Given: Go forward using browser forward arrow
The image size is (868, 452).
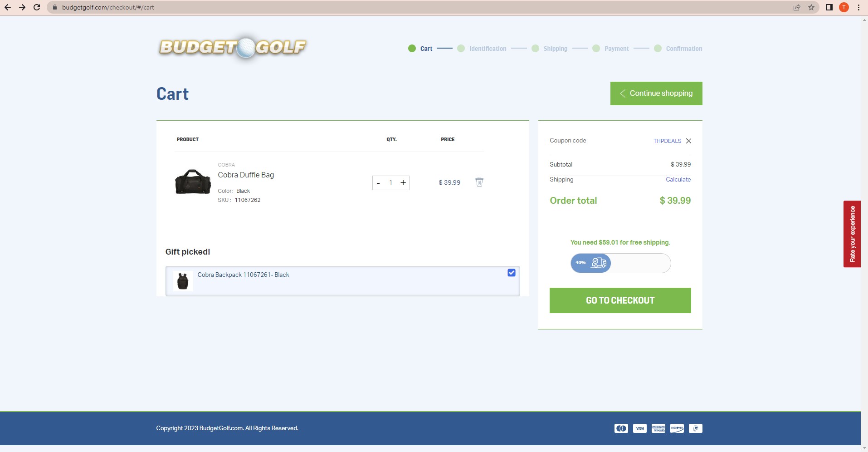Looking at the screenshot, I should click(22, 7).
